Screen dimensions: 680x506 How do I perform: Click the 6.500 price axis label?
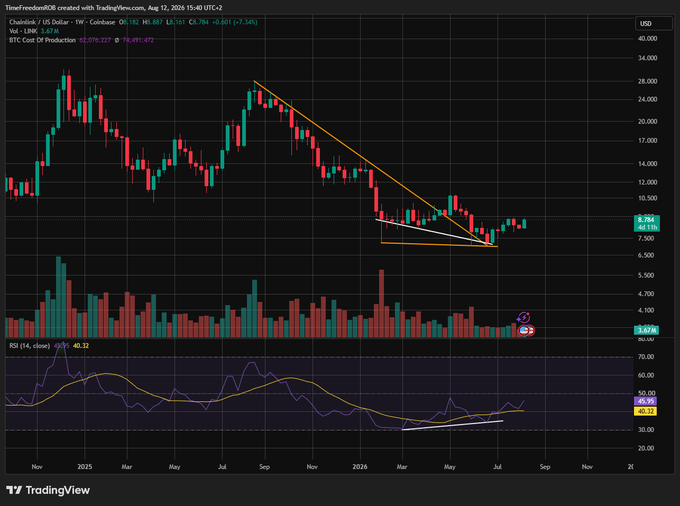click(646, 255)
